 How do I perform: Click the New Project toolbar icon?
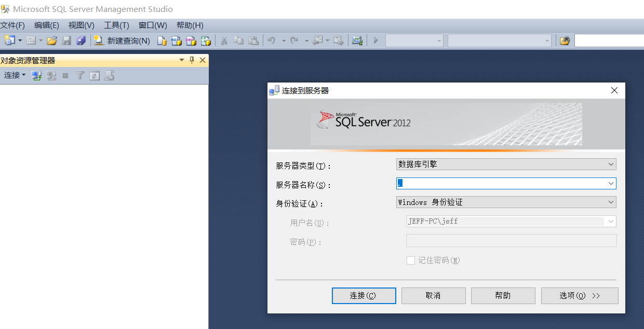click(x=9, y=40)
